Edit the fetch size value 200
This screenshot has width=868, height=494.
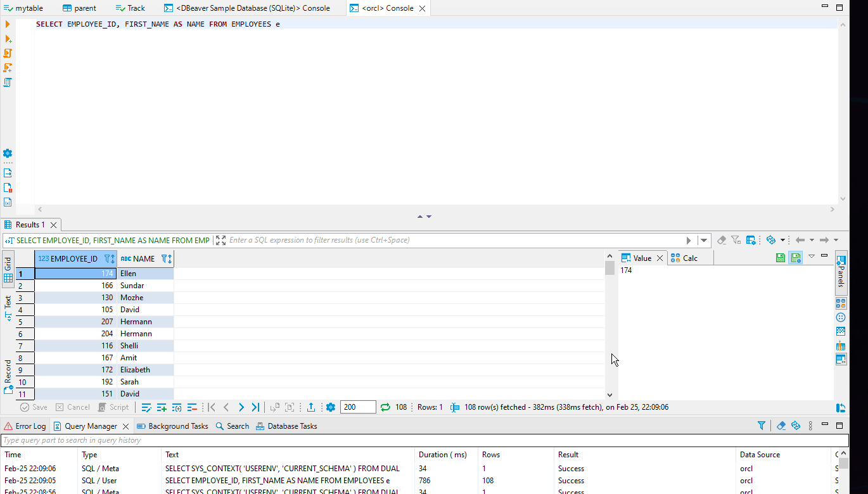point(358,407)
